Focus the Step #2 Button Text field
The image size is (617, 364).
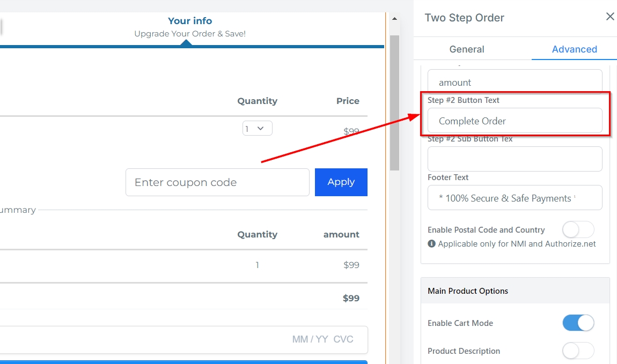[x=515, y=121]
